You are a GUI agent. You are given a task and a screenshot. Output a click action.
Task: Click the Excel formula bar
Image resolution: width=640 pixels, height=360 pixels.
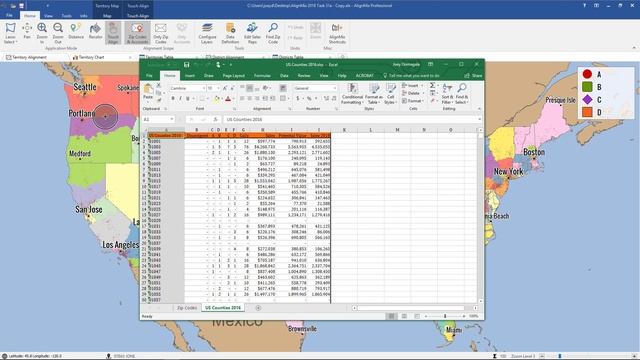pyautogui.click(x=352, y=119)
